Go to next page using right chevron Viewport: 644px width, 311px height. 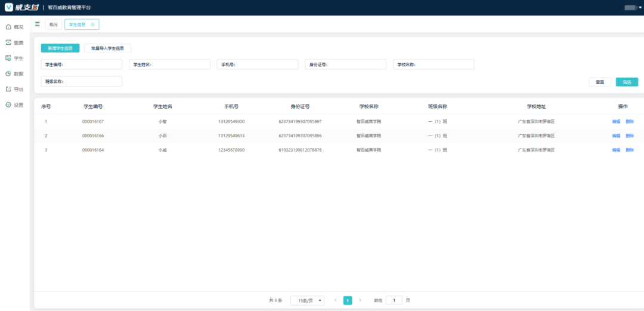point(360,300)
